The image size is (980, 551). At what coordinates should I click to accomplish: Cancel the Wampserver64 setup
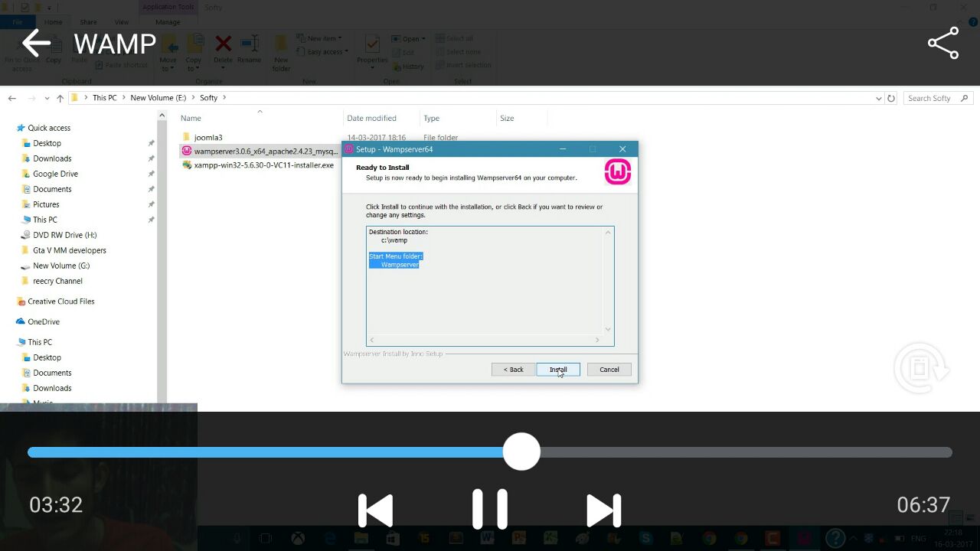pos(609,370)
